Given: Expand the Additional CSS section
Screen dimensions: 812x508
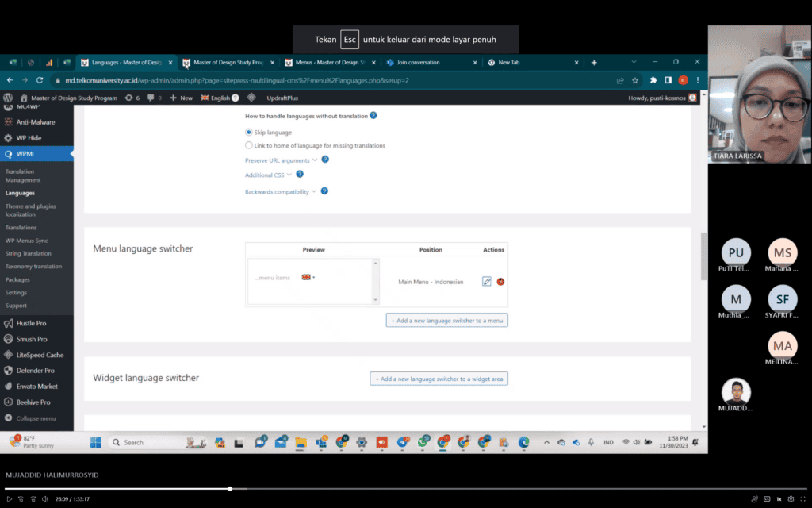Looking at the screenshot, I should (268, 175).
